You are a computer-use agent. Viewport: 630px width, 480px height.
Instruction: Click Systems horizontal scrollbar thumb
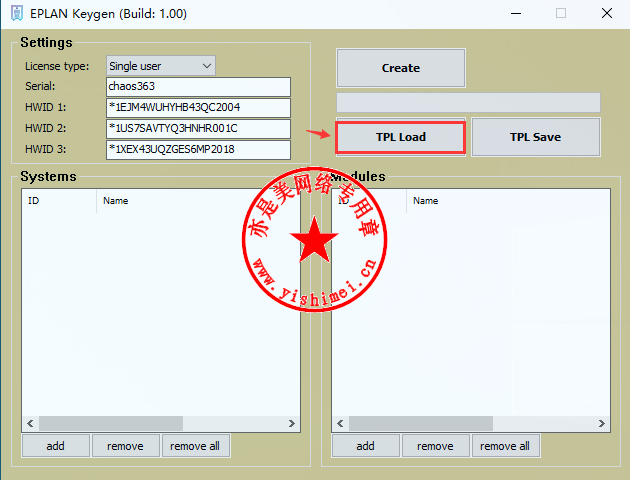click(x=111, y=423)
